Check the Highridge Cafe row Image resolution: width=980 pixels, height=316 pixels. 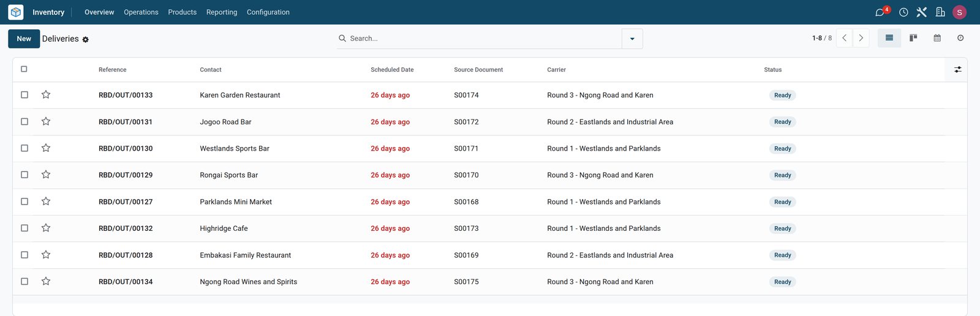coord(24,228)
